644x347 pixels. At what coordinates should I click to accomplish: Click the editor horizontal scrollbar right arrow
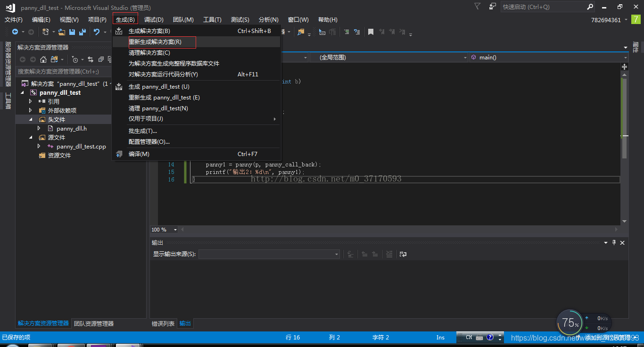coord(616,230)
